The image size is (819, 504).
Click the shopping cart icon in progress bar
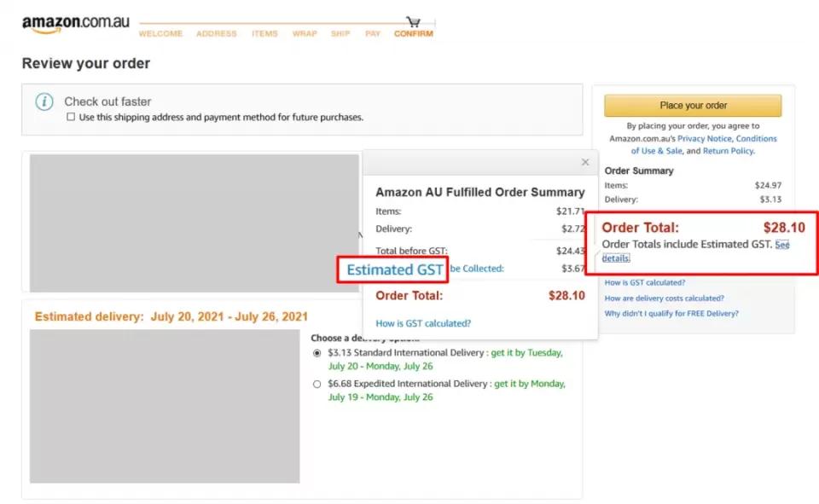click(414, 21)
